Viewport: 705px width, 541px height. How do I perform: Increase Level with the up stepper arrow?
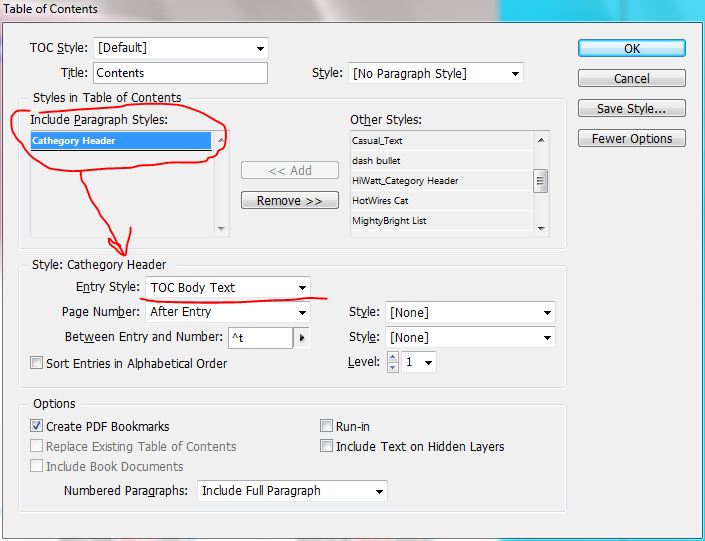[x=393, y=357]
